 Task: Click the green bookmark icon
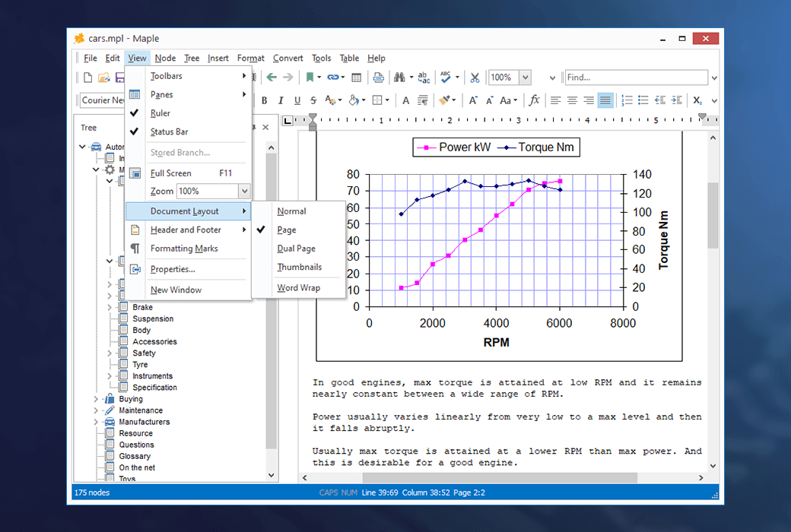310,78
